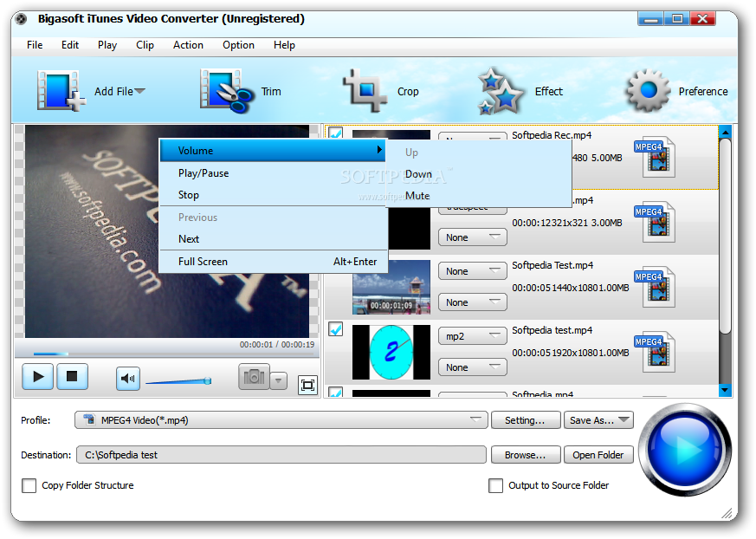Select Down in Volume submenu

coord(478,174)
